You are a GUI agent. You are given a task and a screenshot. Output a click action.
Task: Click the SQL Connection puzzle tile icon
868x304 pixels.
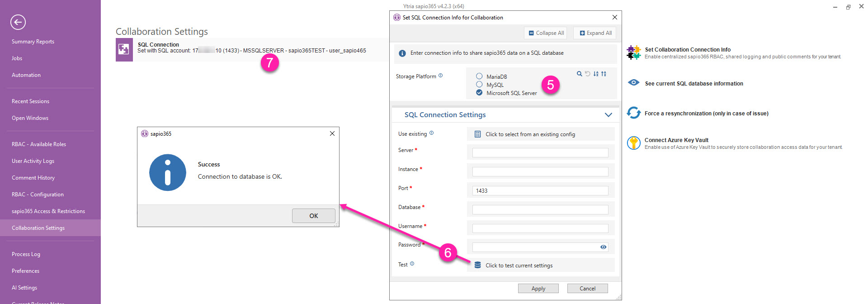tap(124, 50)
